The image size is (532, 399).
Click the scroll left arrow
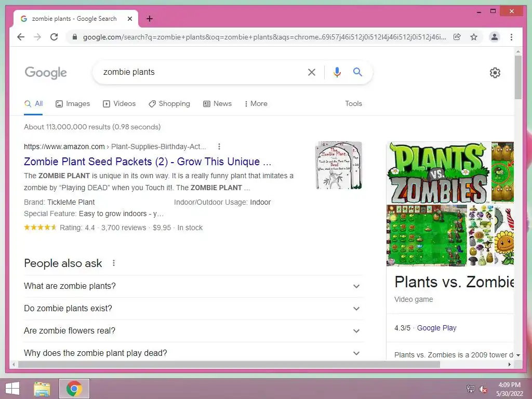[x=14, y=364]
